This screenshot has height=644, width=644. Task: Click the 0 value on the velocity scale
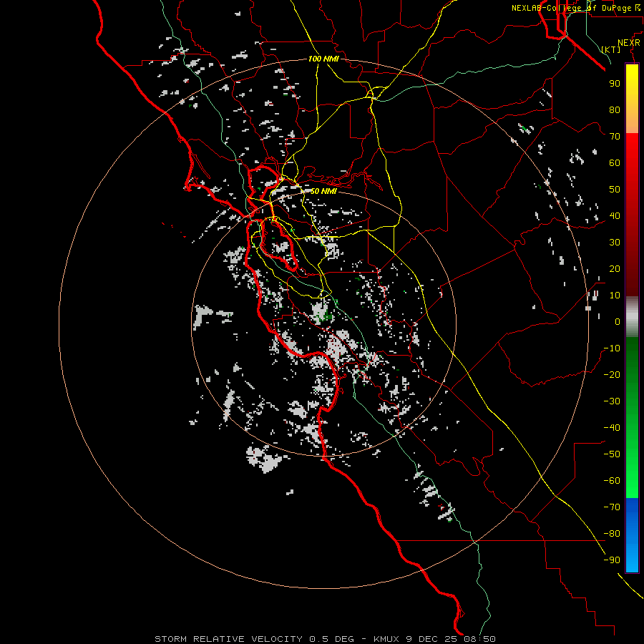[618, 322]
